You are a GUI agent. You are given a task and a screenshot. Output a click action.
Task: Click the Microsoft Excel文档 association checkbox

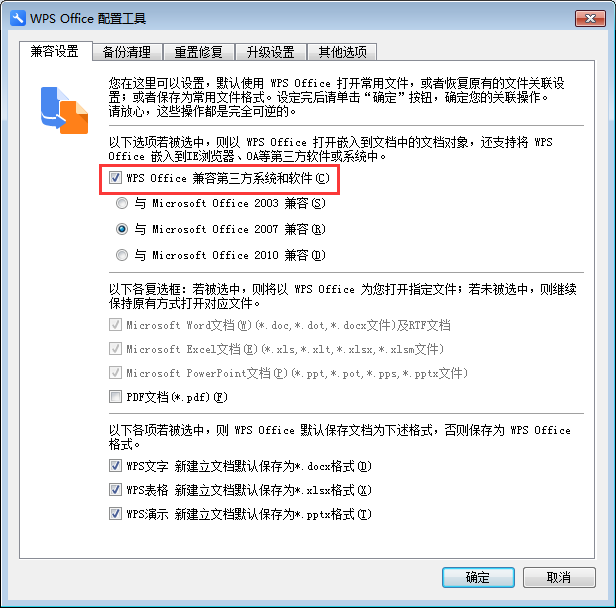pyautogui.click(x=115, y=349)
